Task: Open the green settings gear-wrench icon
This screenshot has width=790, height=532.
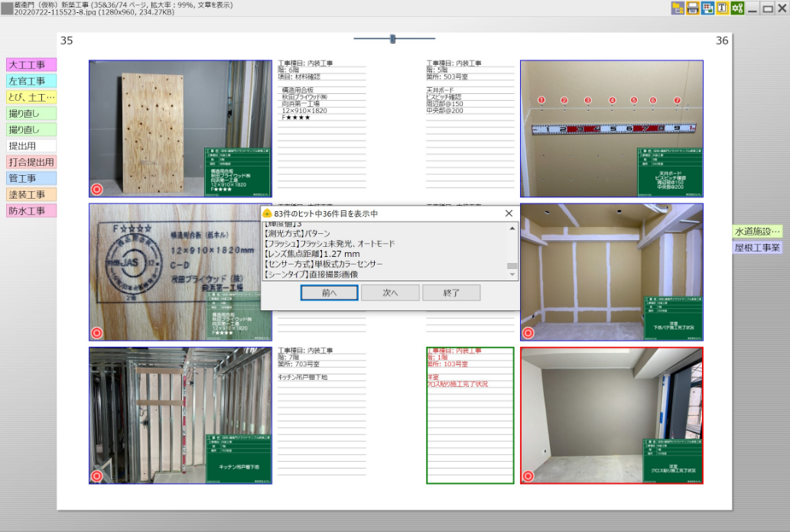Action: coord(737,8)
